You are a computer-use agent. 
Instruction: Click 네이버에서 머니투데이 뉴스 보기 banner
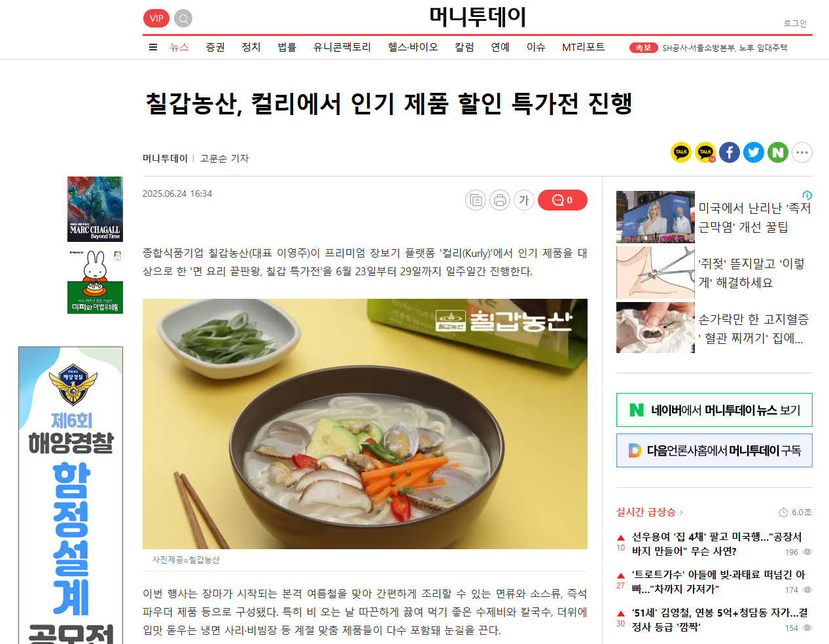point(714,410)
